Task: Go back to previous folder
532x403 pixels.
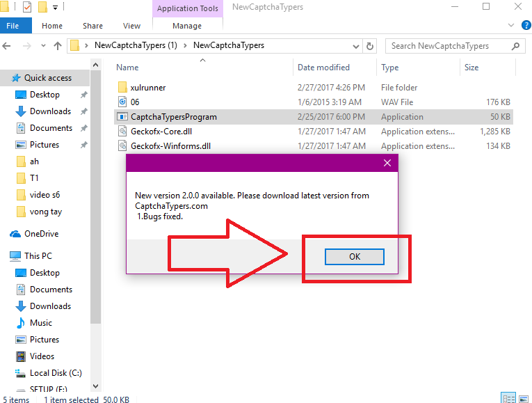Action: click(x=7, y=45)
